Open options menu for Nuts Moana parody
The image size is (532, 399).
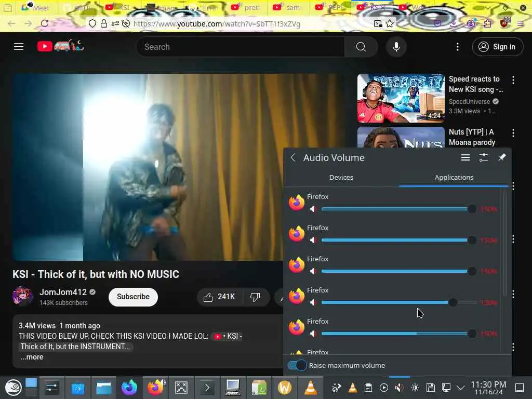(513, 133)
